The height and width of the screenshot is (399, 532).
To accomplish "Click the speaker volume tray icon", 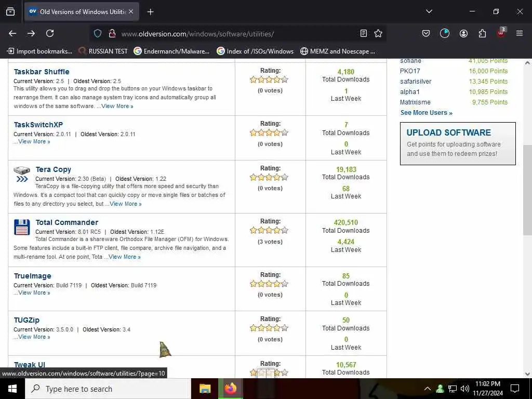I will pyautogui.click(x=465, y=389).
